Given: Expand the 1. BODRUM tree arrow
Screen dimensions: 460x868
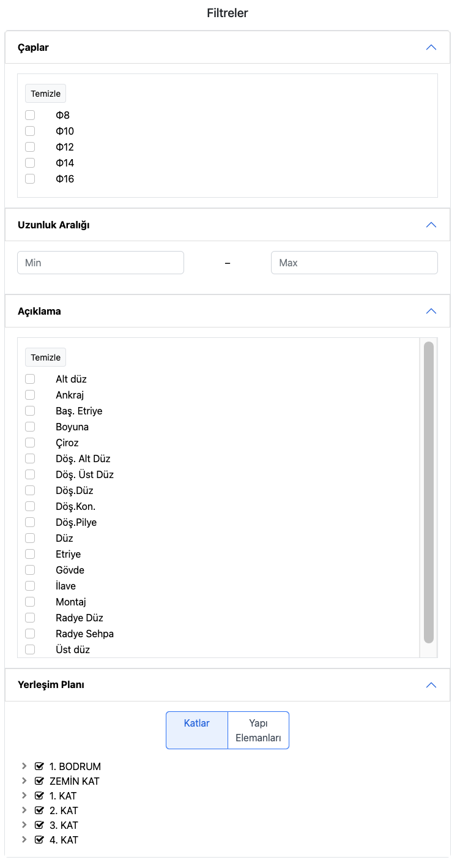Looking at the screenshot, I should click(x=24, y=766).
